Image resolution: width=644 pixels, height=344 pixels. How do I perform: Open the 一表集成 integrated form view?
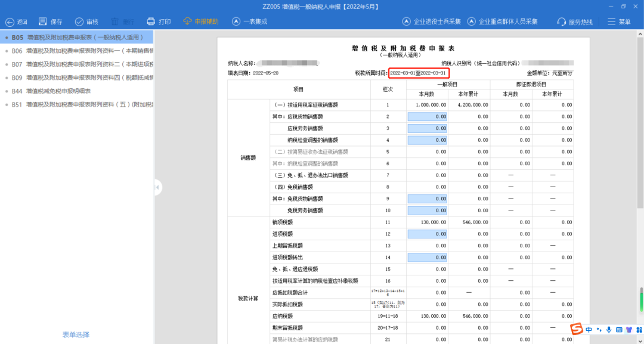tap(248, 21)
